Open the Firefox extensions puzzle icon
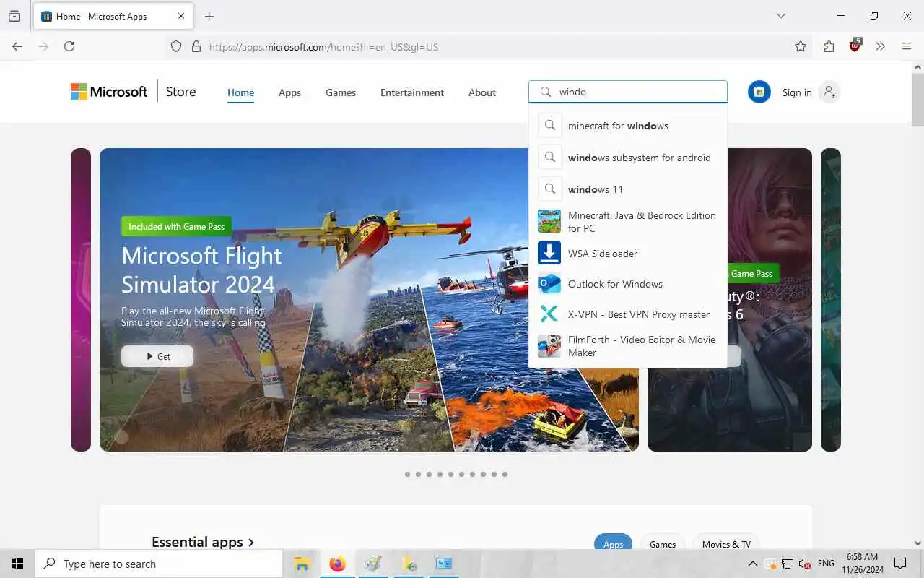Viewport: 924px width, 578px height. pos(829,46)
